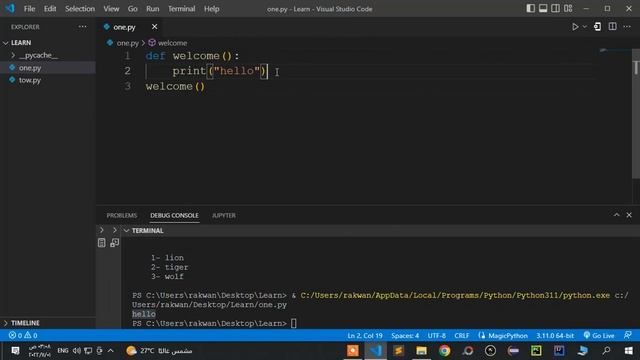Open File Explorer from the taskbar
This screenshot has height=360, width=640.
click(421, 351)
